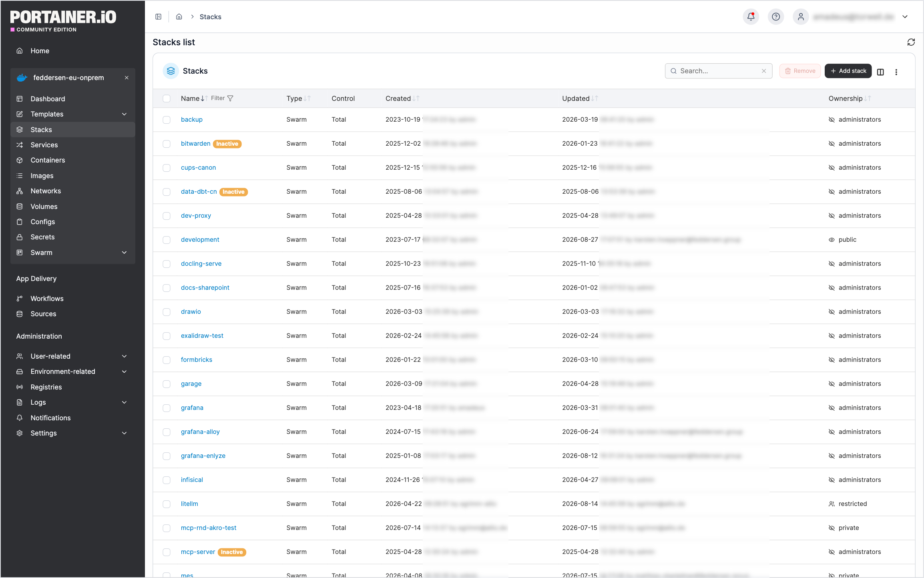Check the litellm stack checkbox
Viewport: 924px width, 578px height.
(167, 504)
